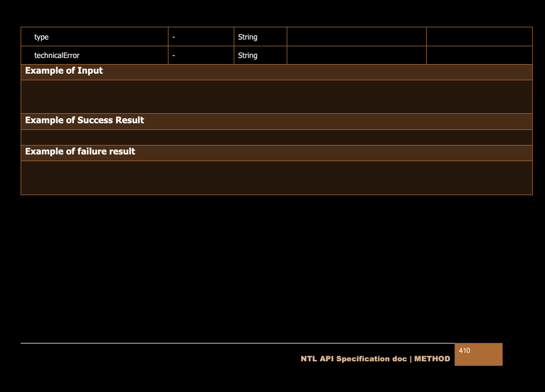This screenshot has width=545, height=392.
Task: Click 'String' in the type row
Action: pos(248,37)
